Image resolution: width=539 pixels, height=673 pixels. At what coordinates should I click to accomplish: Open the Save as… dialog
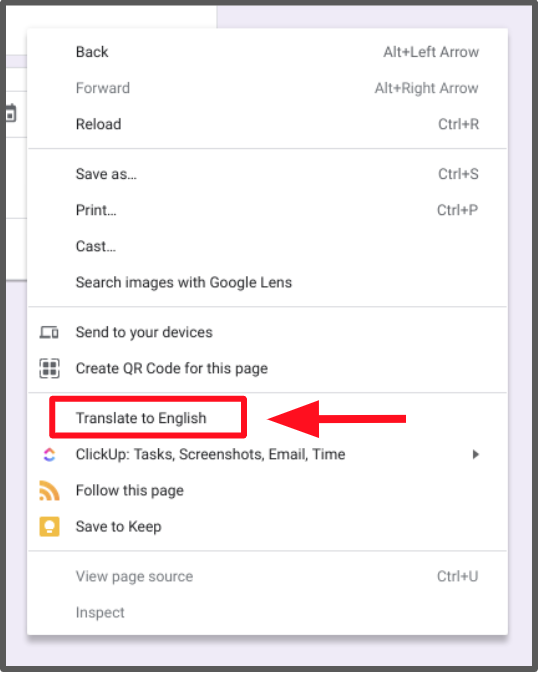(x=267, y=174)
